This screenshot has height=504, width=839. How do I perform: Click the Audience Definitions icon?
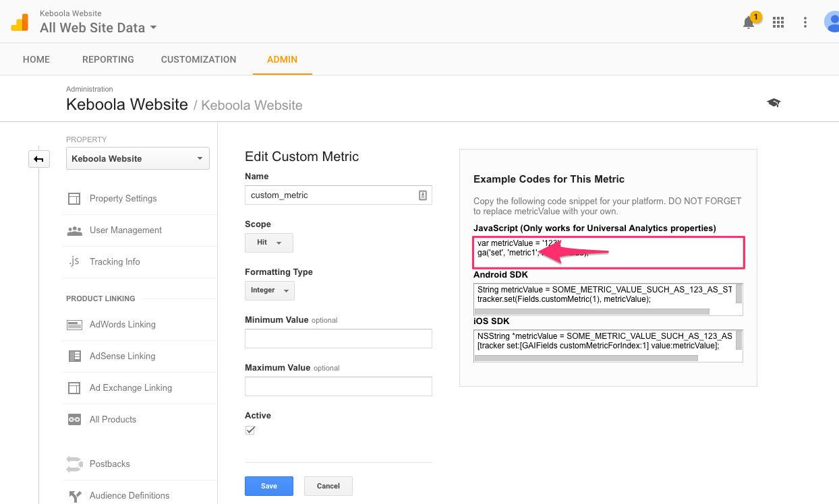(x=74, y=496)
